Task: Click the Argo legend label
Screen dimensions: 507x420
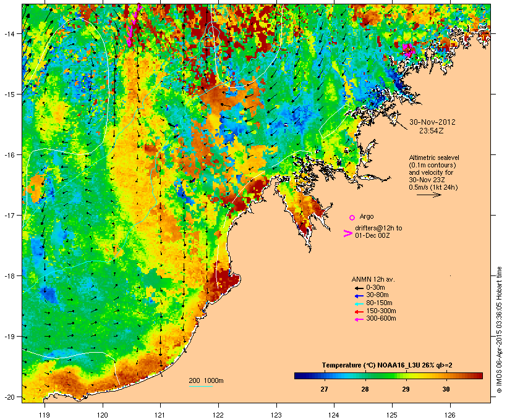Action: coord(367,216)
